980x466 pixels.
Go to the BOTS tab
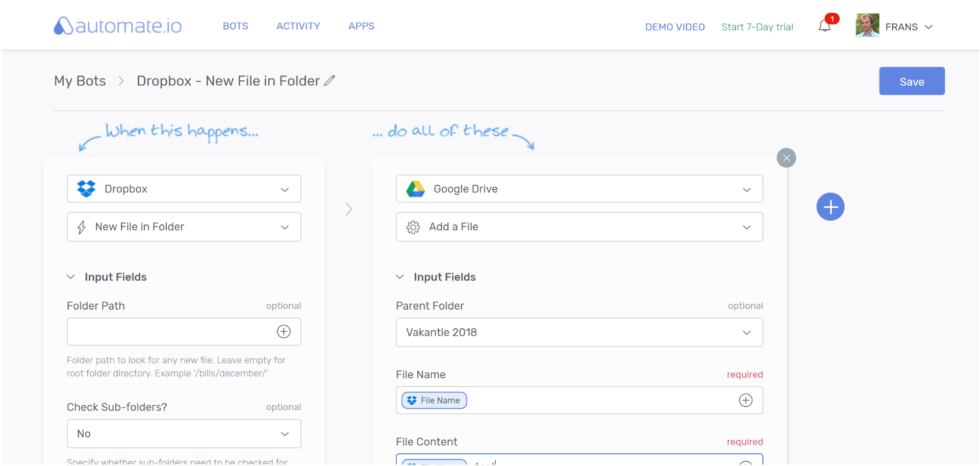pyautogui.click(x=235, y=26)
